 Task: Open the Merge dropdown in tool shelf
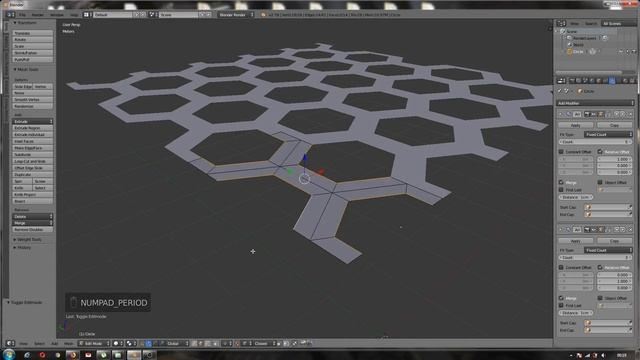pos(33,223)
